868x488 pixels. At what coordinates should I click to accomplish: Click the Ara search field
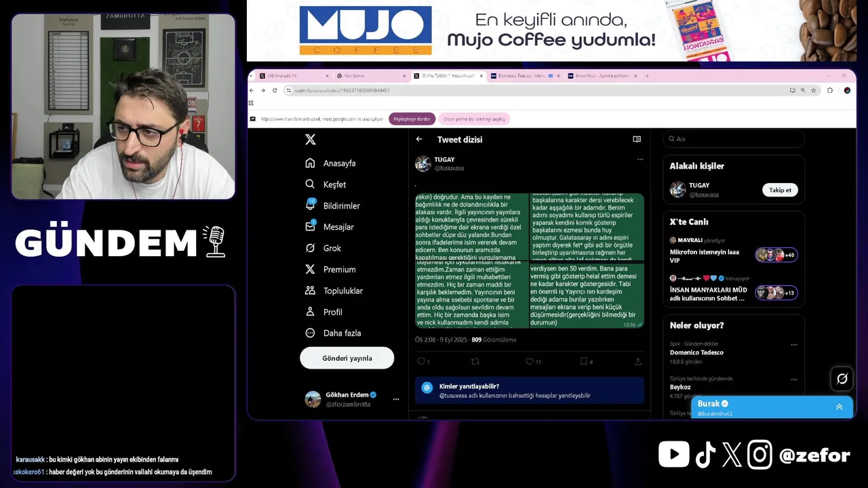coord(734,139)
